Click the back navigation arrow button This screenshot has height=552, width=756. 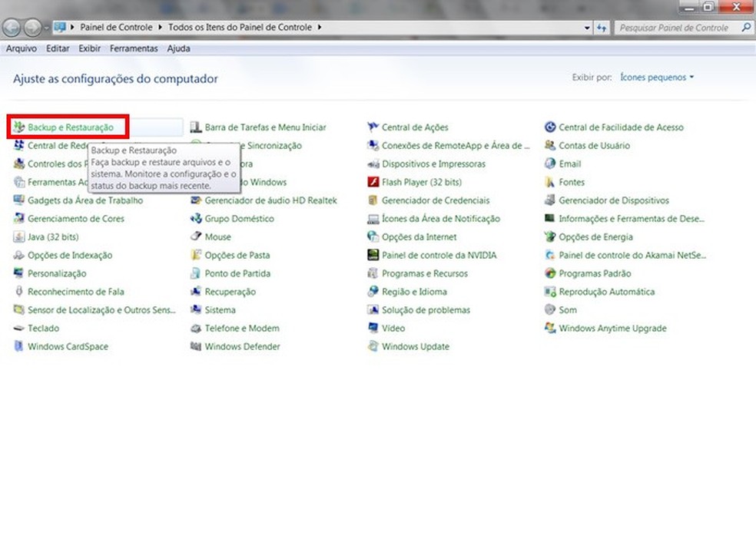coord(12,28)
